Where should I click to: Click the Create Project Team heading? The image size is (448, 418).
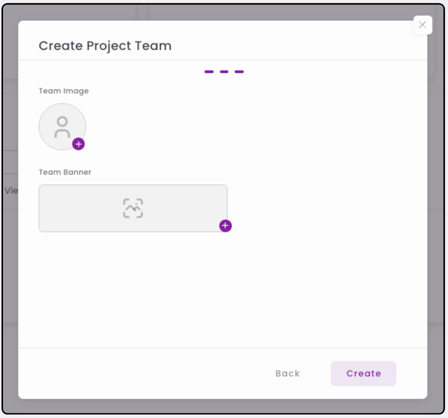click(x=105, y=46)
